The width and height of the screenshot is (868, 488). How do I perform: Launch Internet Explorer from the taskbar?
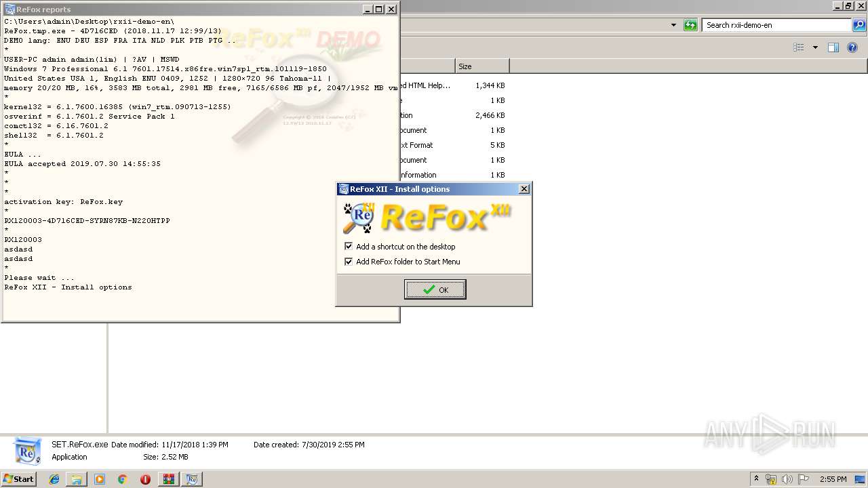54,479
